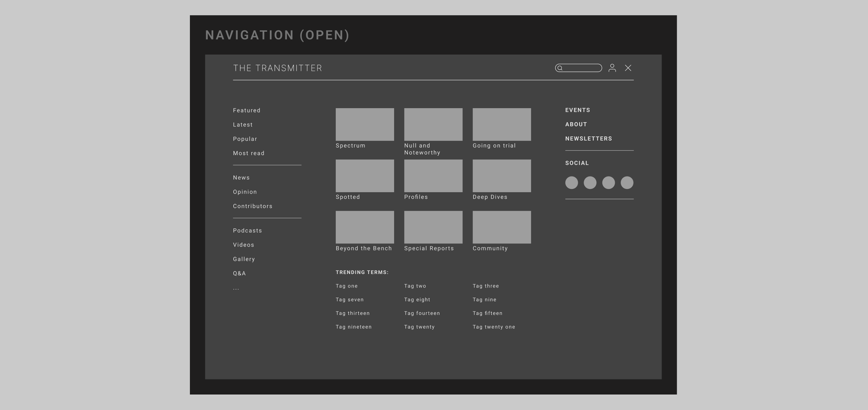The height and width of the screenshot is (410, 868).
Task: Expand more items via the ellipsis
Action: 236,288
